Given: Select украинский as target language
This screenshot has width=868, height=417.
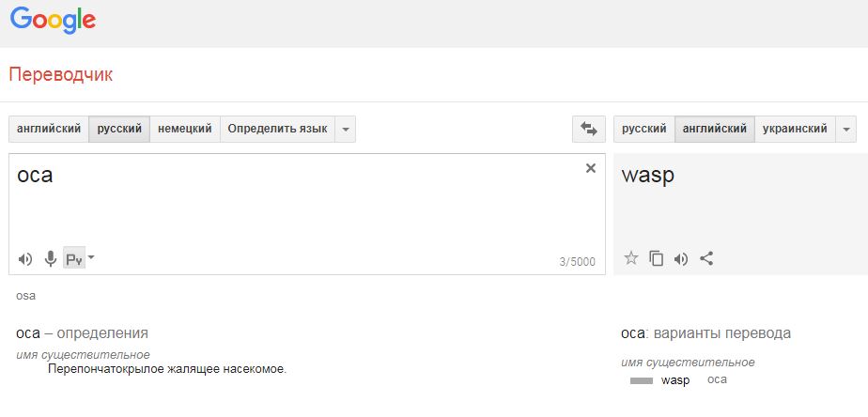Looking at the screenshot, I should (795, 129).
